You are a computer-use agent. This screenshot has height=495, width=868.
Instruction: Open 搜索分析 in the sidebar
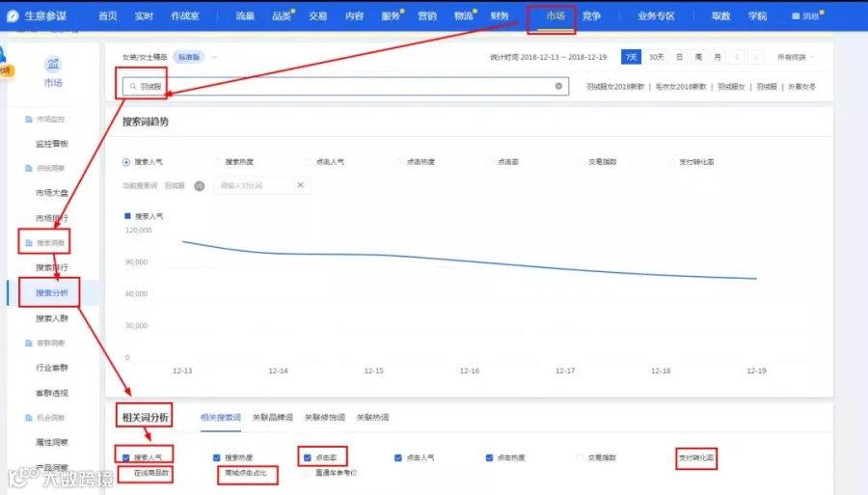point(51,293)
